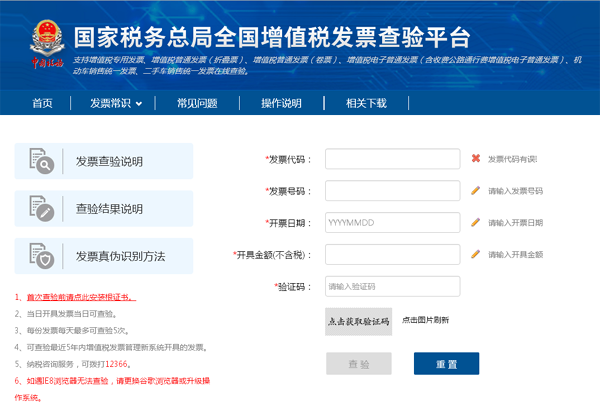Image resolution: width=600 pixels, height=411 pixels.
Task: Focus the 开具金额(不含税) input field
Action: click(393, 254)
